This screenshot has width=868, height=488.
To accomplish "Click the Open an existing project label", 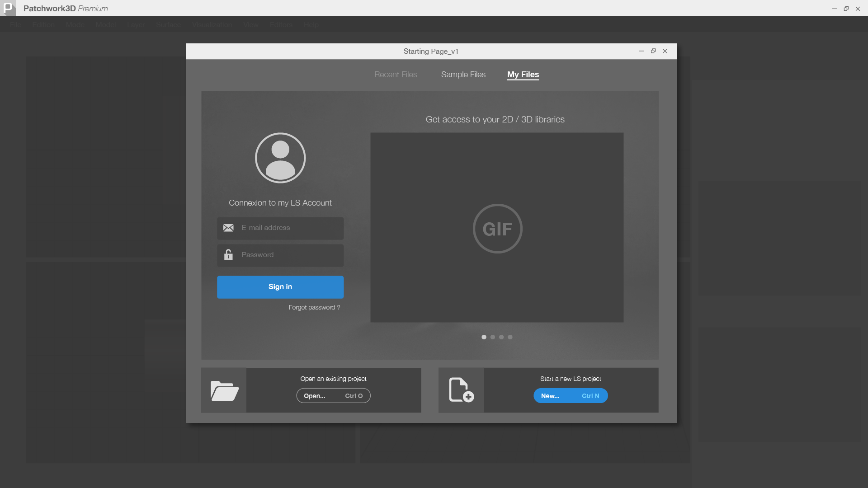I will coord(333,379).
